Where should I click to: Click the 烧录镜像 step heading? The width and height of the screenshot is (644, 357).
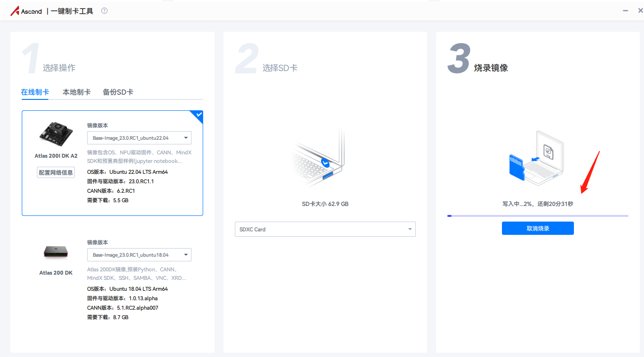click(491, 68)
